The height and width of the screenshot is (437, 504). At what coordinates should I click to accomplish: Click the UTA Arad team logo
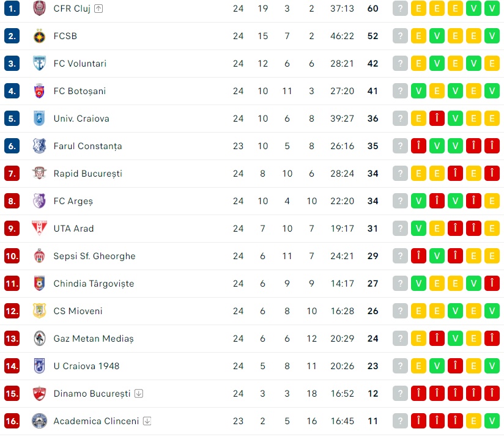39,229
